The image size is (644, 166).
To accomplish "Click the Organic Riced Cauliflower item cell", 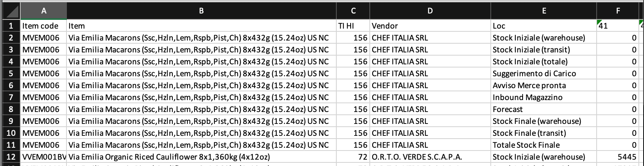I will pyautogui.click(x=201, y=157).
